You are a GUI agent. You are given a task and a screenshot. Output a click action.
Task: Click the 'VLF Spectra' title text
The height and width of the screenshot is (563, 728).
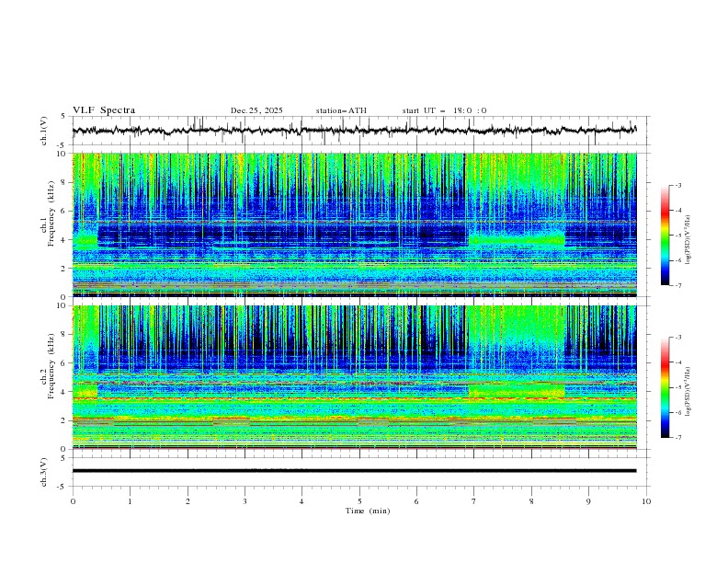click(104, 110)
